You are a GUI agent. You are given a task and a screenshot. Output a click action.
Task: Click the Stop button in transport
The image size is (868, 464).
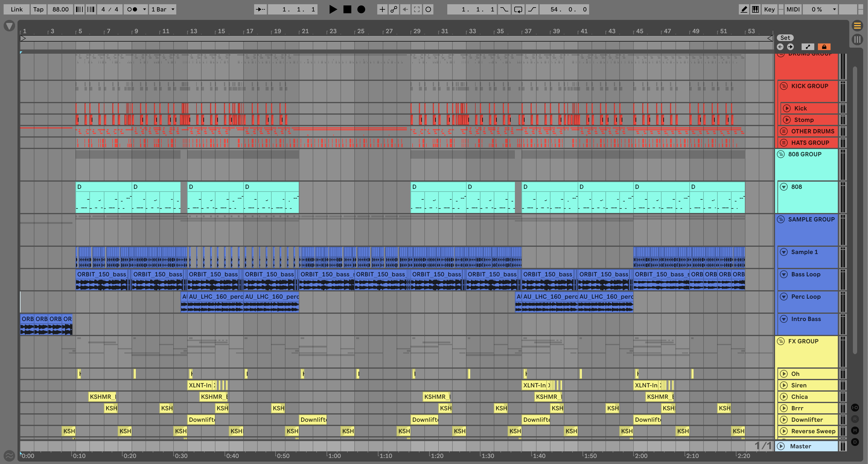[347, 9]
